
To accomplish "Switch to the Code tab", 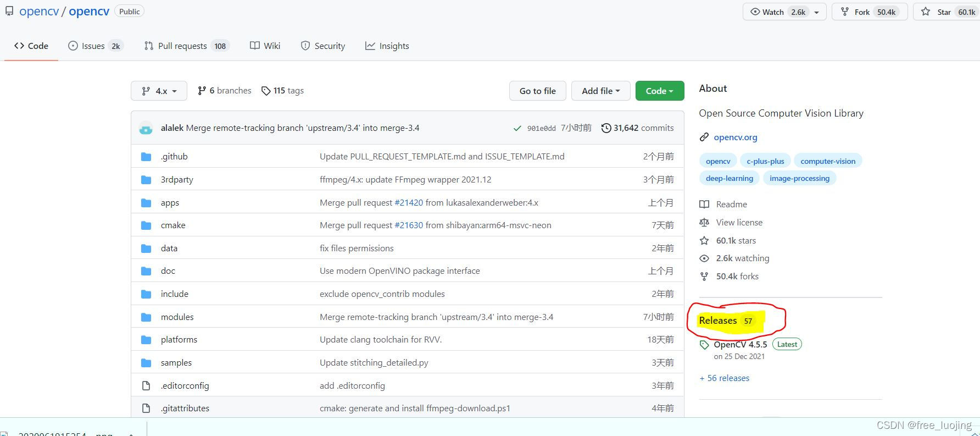I will click(31, 46).
